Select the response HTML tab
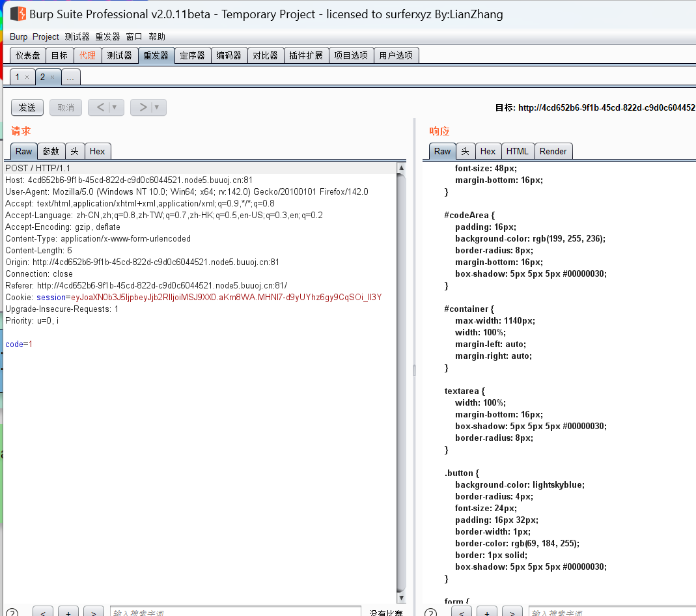Screen dimensions: 696x616 coord(518,151)
